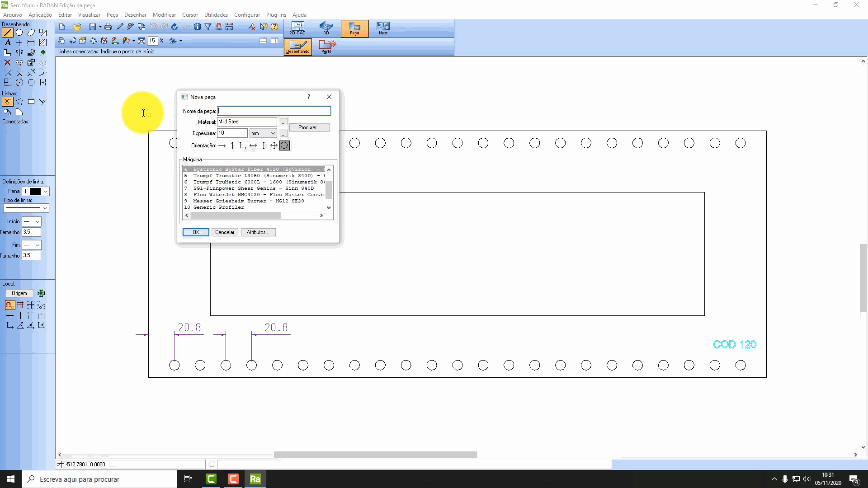Click the Open folder icon in toolbar
The height and width of the screenshot is (488, 868).
77,27
